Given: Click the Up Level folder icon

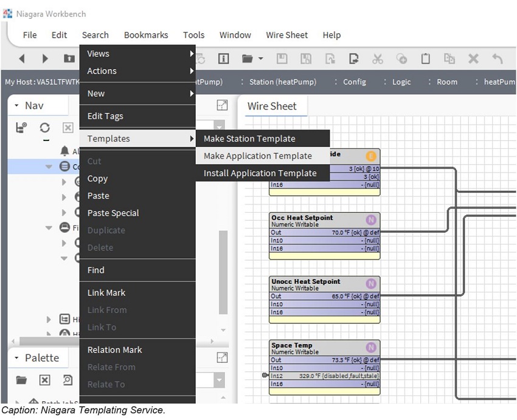Looking at the screenshot, I should coord(69,58).
